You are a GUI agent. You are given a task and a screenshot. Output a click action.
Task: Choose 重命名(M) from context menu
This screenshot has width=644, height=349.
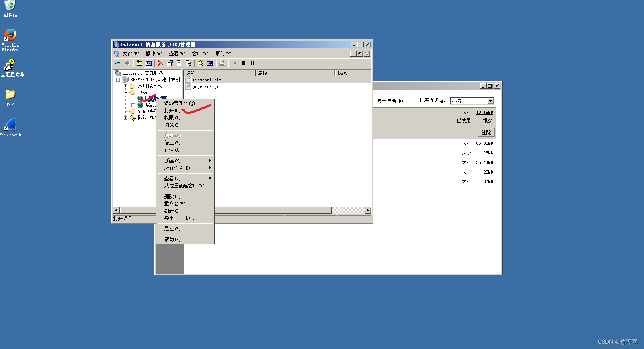tap(185, 204)
